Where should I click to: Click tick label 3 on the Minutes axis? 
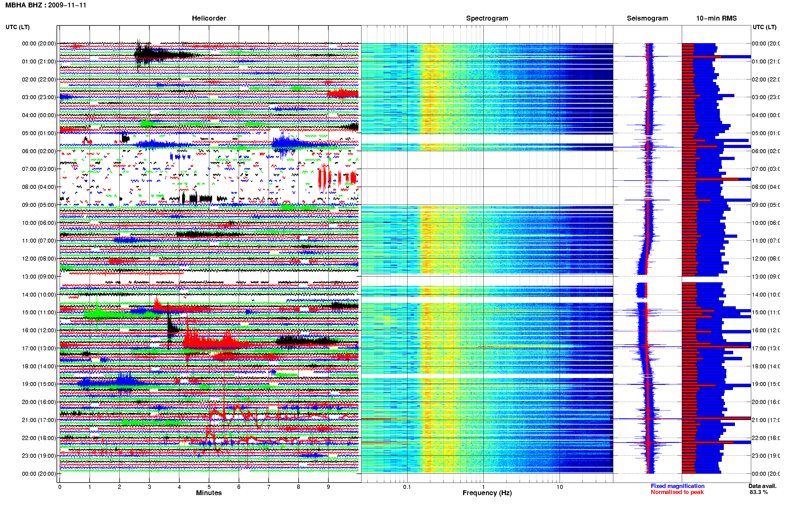tap(149, 487)
